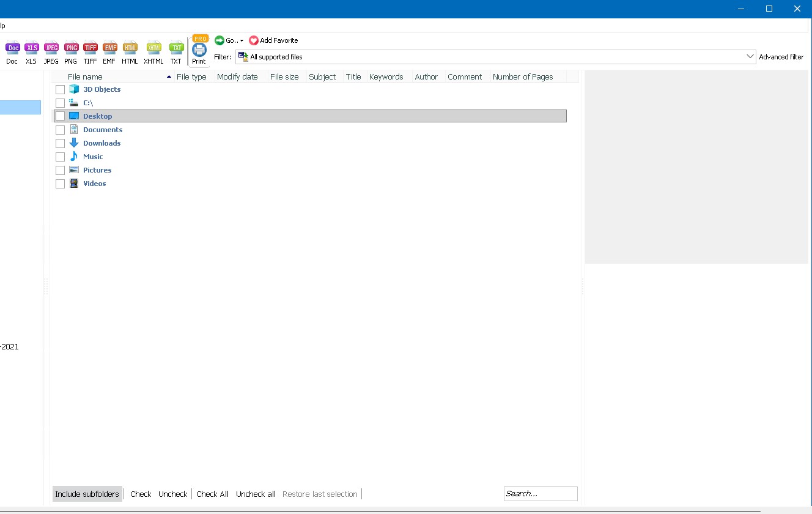Toggle Include subfolders button

pyautogui.click(x=87, y=494)
